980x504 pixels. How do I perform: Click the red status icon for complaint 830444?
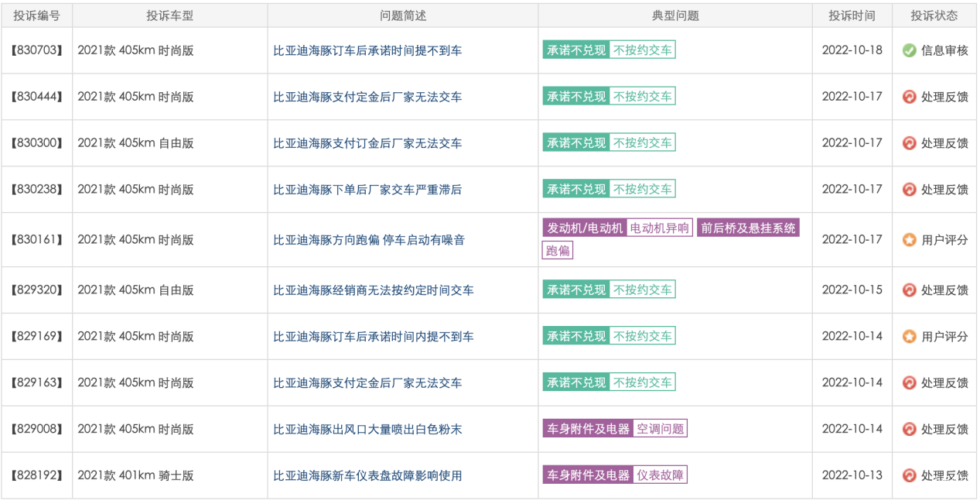pos(910,97)
